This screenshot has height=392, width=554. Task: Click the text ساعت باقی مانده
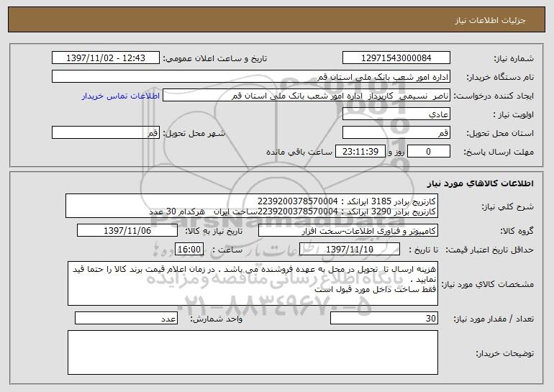pos(299,152)
